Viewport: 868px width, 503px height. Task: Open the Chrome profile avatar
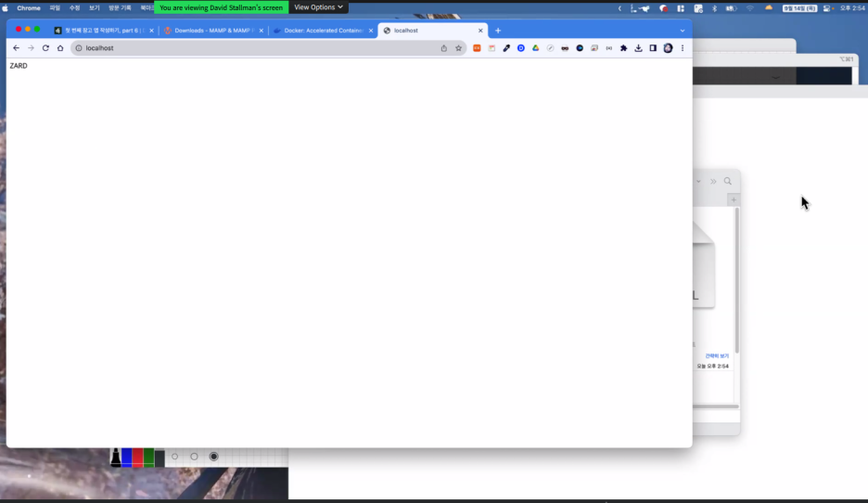click(x=669, y=48)
